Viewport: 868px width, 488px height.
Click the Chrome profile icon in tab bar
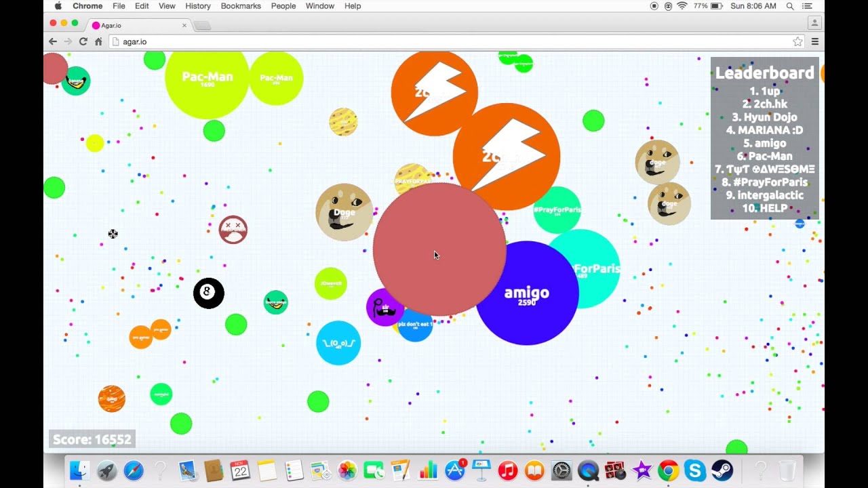814,22
